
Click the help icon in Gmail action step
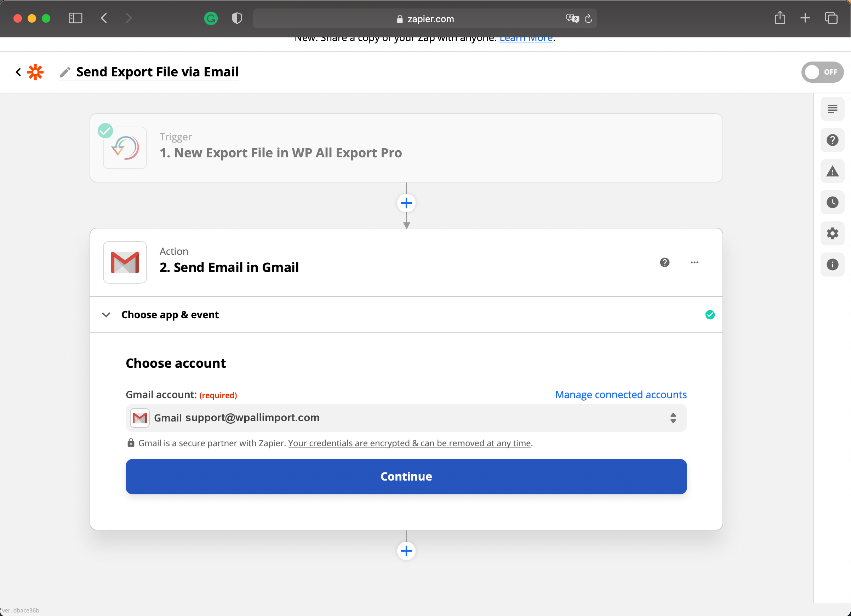point(664,262)
